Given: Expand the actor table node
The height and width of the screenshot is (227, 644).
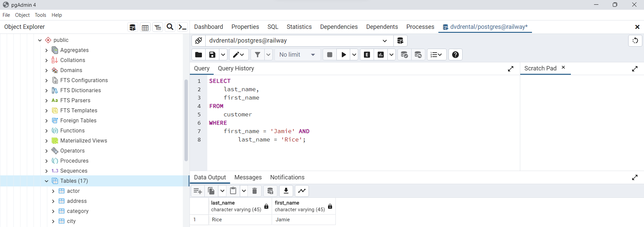Looking at the screenshot, I should [x=53, y=191].
